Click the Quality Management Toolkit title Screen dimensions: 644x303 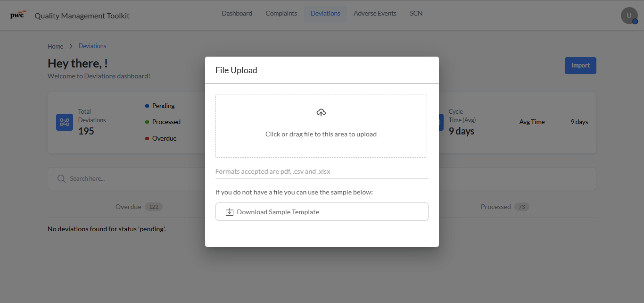click(x=82, y=16)
